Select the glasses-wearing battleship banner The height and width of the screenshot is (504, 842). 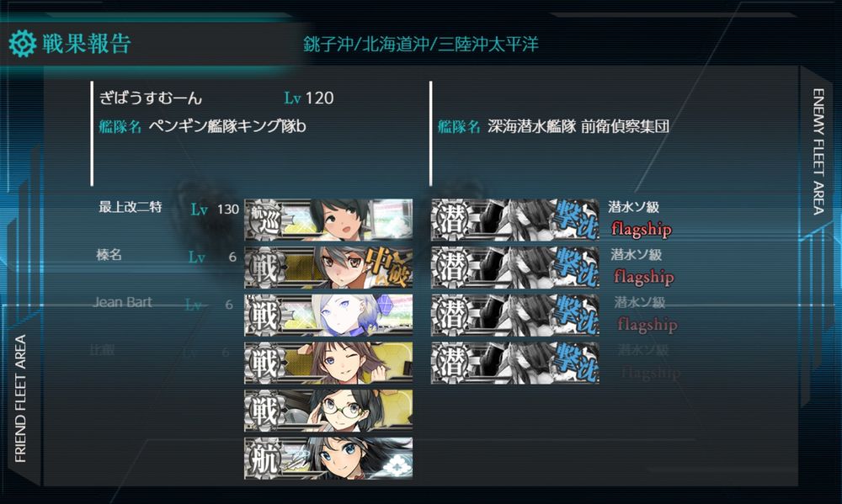pos(328,411)
